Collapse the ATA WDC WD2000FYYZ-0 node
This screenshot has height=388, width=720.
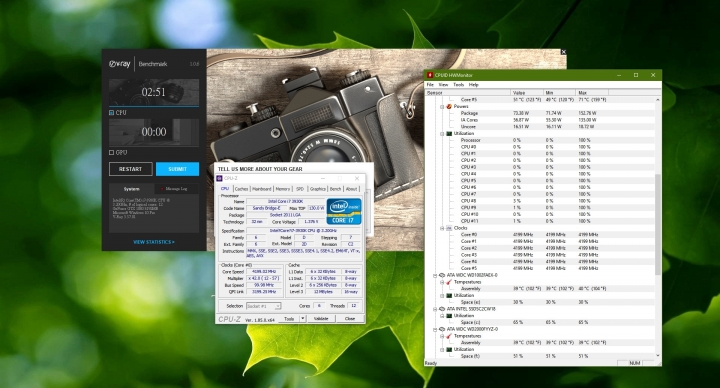pos(435,330)
